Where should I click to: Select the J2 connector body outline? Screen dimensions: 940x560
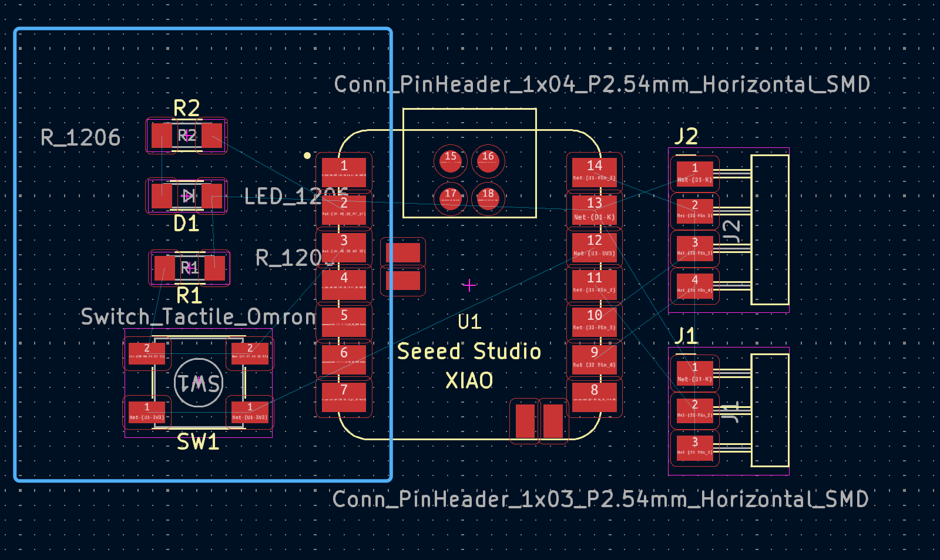click(x=770, y=230)
